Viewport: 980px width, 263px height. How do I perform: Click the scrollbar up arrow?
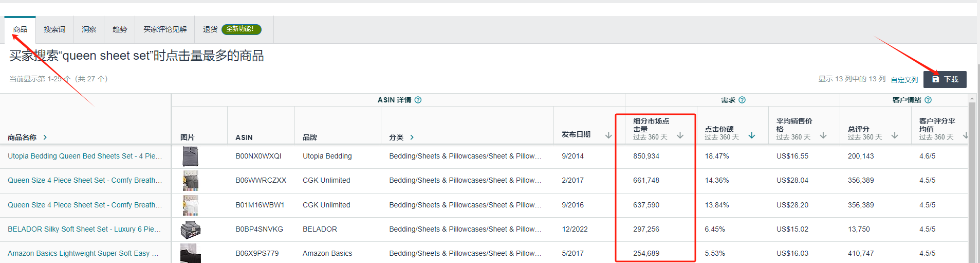(972, 98)
